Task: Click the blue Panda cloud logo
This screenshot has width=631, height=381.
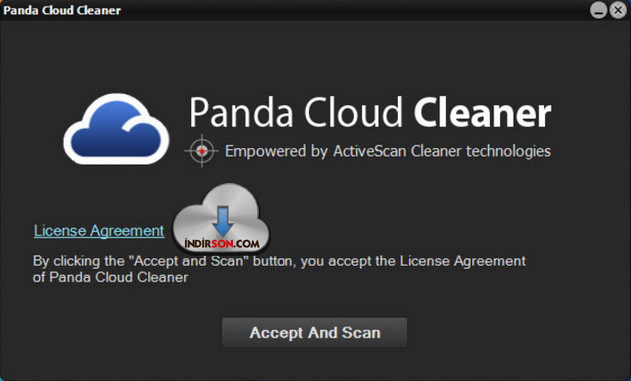Action: (116, 129)
